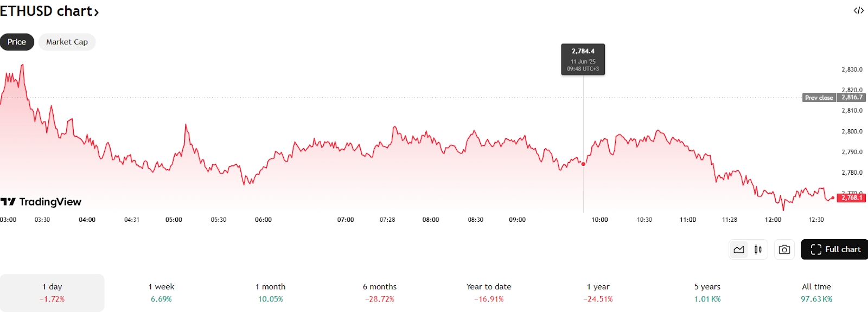View the All time range
The image size is (868, 313).
click(x=816, y=292)
